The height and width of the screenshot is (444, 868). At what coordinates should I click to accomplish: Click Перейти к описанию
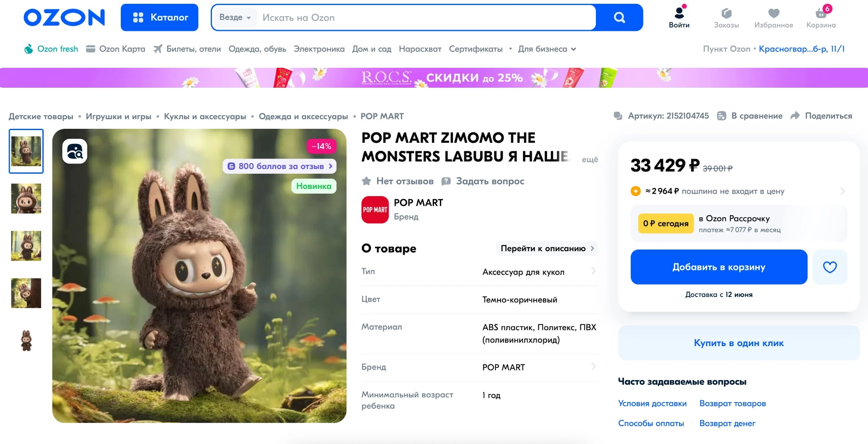tap(547, 248)
